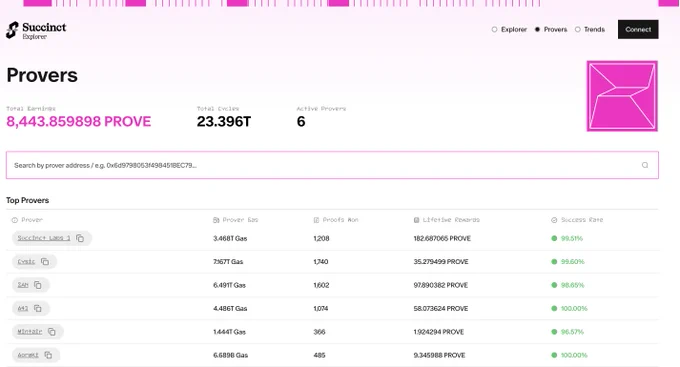Viewport: 680px width, 367px height.
Task: Click the 98.65% success rate value
Action: coord(572,285)
